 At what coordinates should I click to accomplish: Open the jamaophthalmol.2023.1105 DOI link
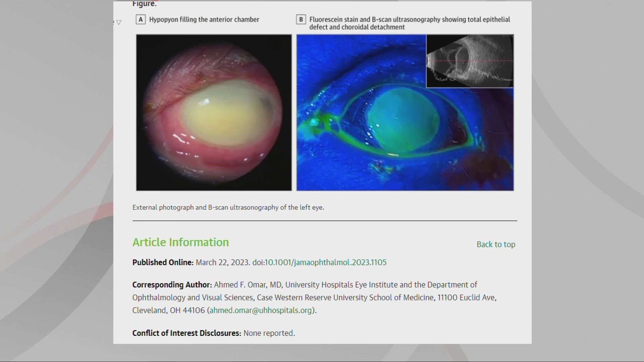[326, 262]
